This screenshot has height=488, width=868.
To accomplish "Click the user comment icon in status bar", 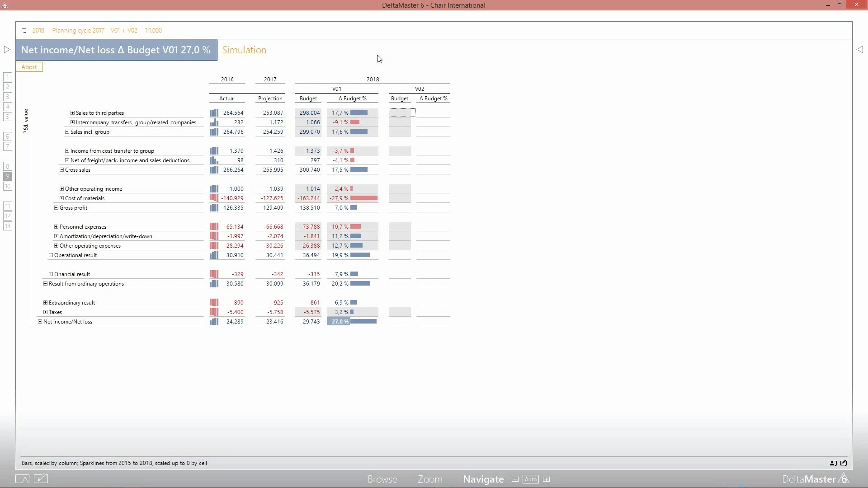I will coord(833,463).
